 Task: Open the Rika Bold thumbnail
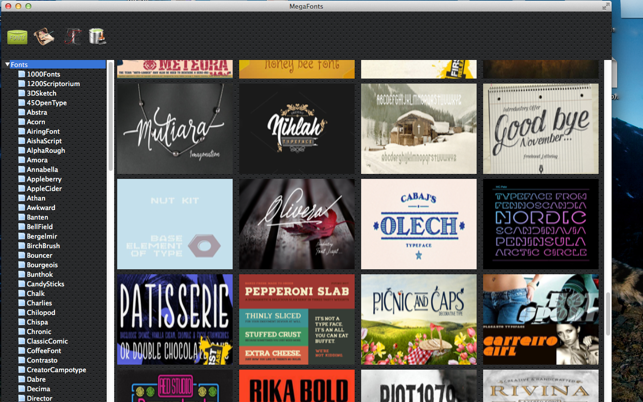tap(297, 386)
